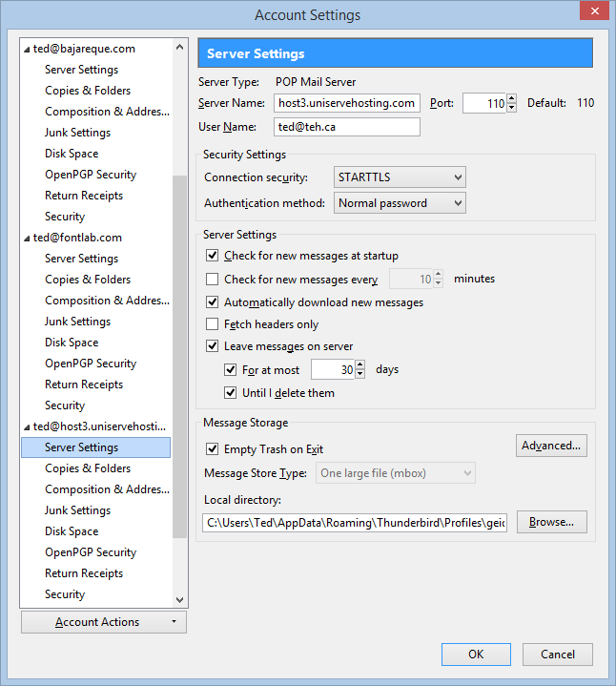Viewport: 616px width, 686px height.
Task: Toggle 'Check for new messages at startup'
Action: tap(213, 256)
